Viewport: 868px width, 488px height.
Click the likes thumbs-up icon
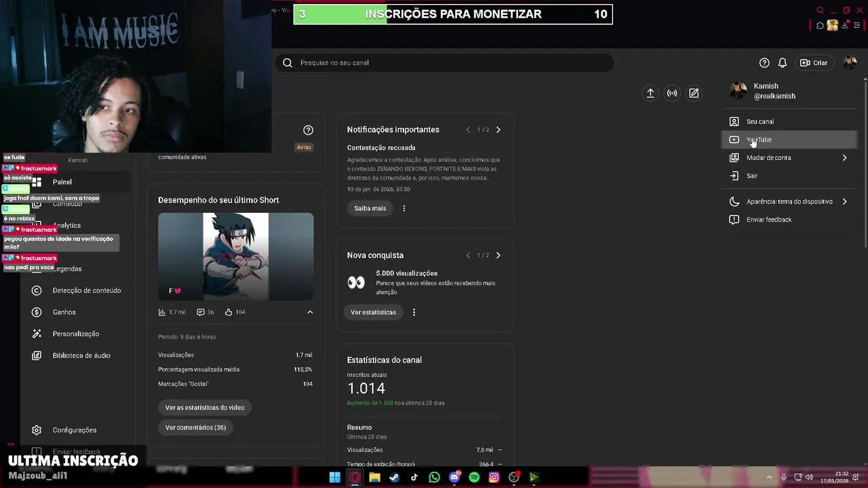click(x=229, y=312)
